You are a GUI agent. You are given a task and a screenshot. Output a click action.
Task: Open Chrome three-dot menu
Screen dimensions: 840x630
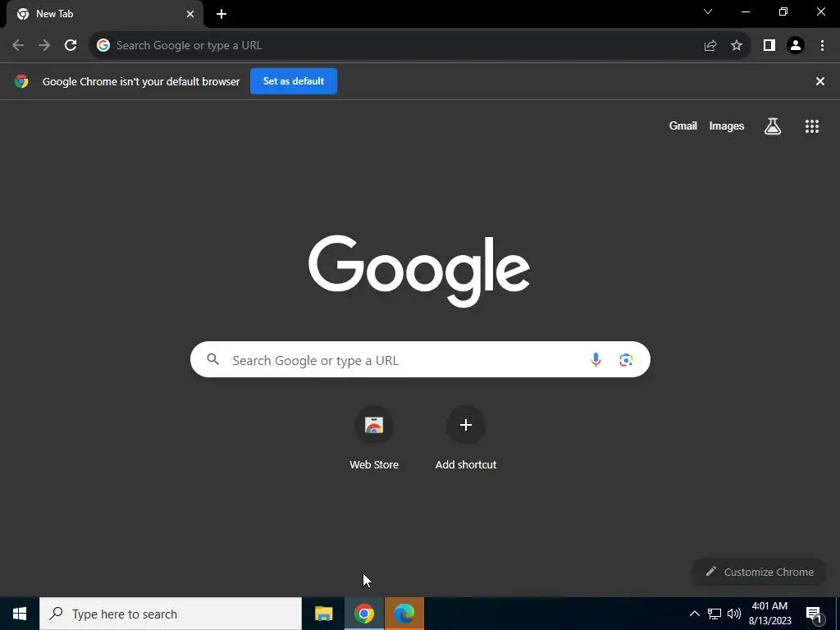point(822,46)
